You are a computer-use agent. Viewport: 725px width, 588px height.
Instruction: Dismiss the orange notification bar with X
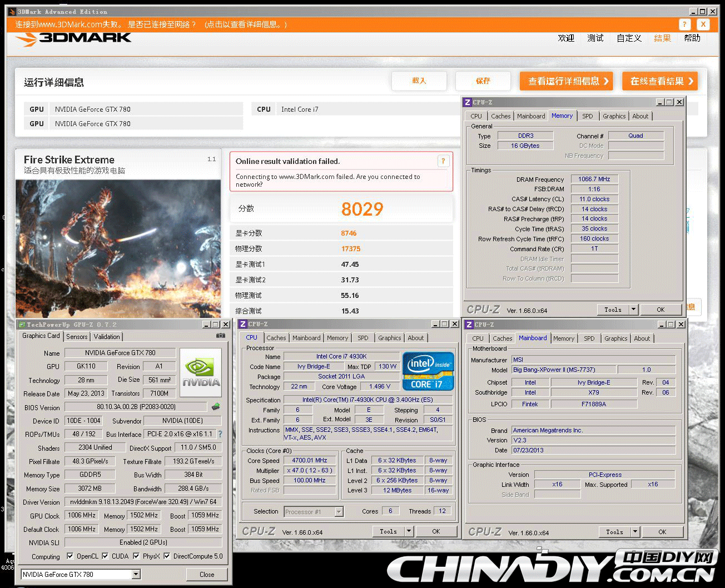pos(703,24)
